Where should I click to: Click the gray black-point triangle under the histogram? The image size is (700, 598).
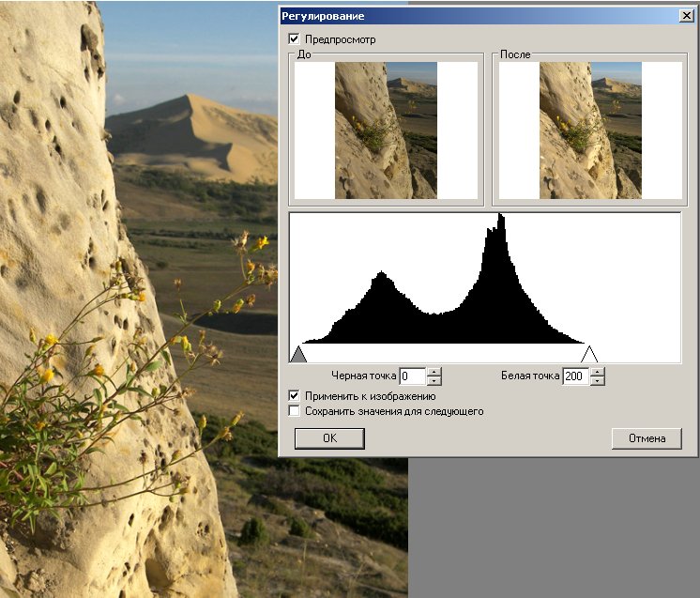298,354
